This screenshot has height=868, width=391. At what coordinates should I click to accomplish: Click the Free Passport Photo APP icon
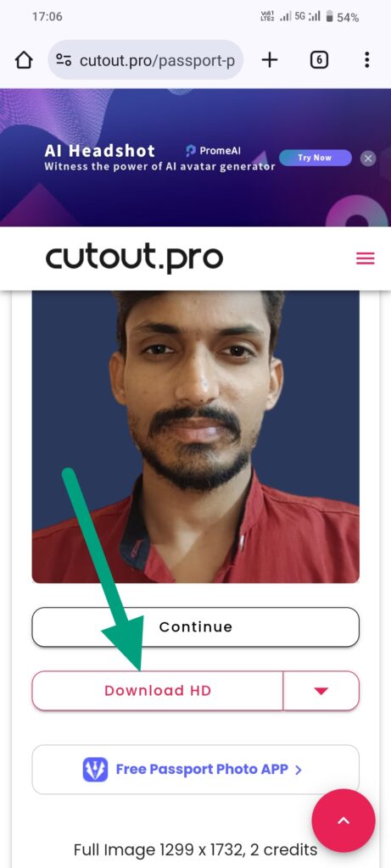click(95, 770)
